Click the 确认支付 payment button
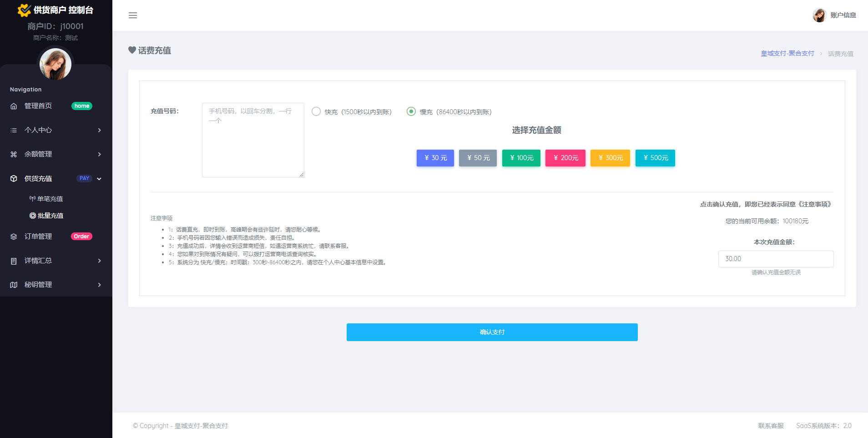This screenshot has height=438, width=868. coord(492,332)
